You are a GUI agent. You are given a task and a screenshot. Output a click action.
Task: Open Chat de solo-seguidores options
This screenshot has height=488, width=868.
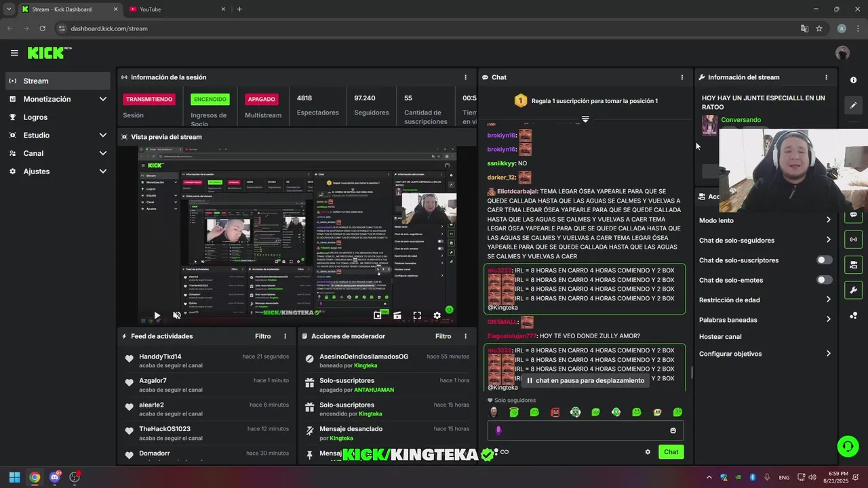click(x=765, y=240)
